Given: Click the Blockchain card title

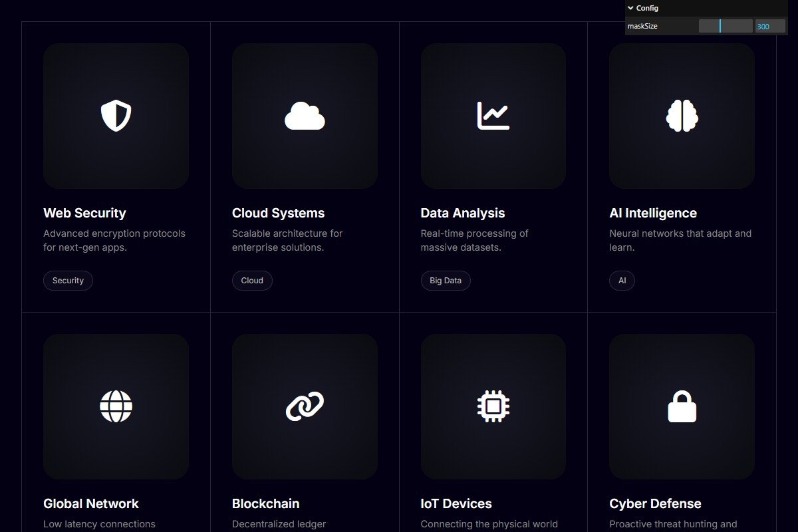Looking at the screenshot, I should coord(265,504).
